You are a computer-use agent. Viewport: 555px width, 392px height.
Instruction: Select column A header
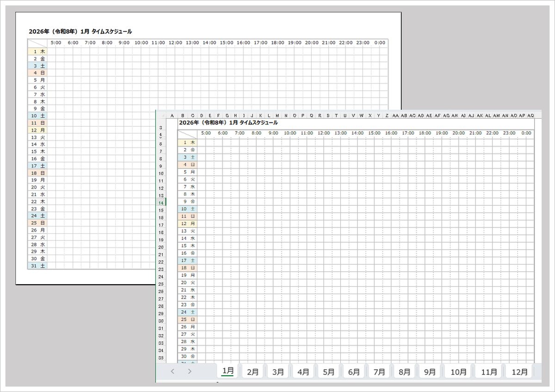point(171,116)
